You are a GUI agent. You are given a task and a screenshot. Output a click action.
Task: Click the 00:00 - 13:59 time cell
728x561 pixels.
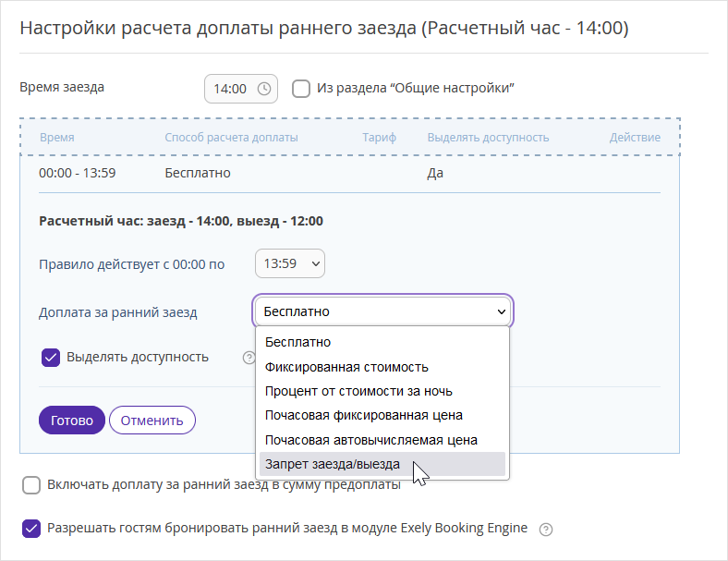point(77,173)
